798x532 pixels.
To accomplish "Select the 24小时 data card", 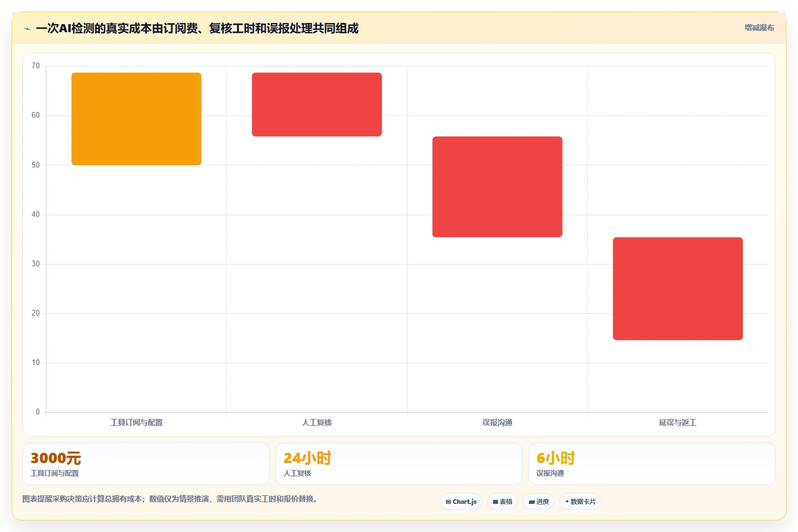I will [x=399, y=464].
